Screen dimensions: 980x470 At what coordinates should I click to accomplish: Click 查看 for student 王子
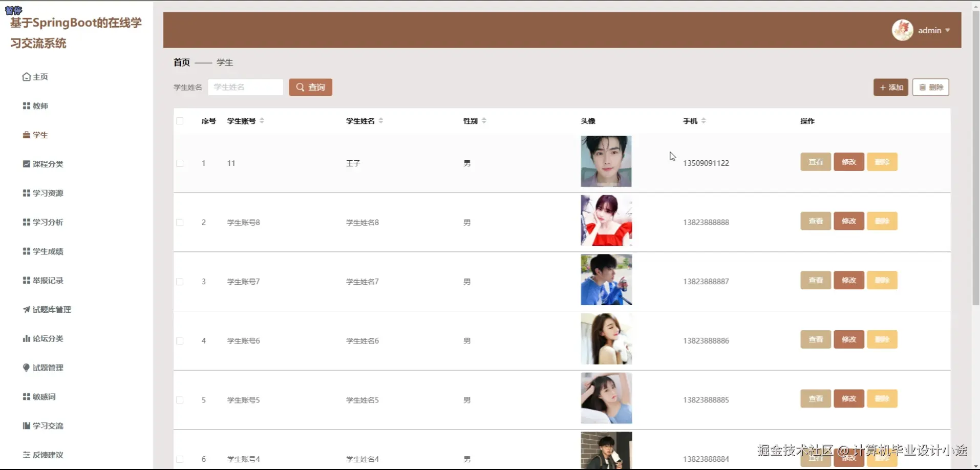(816, 162)
